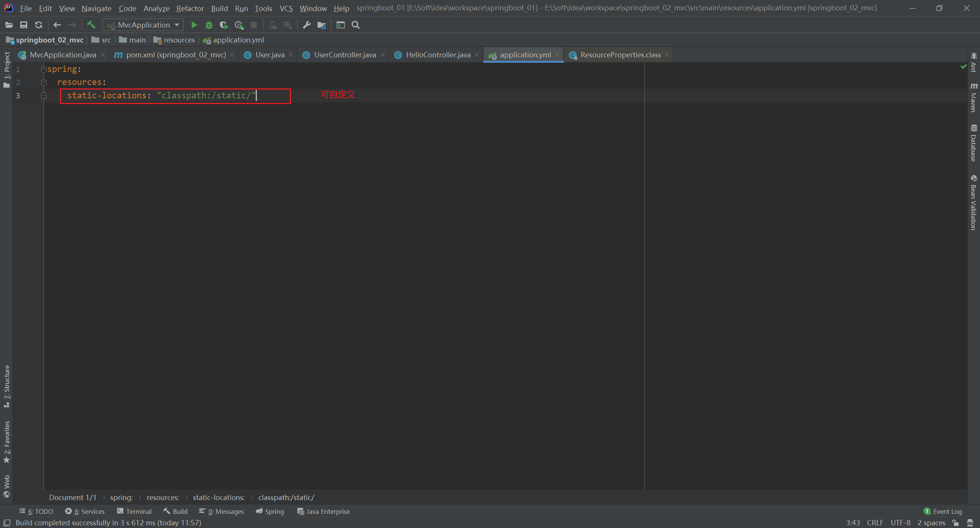Viewport: 980px width, 528px height.
Task: Toggle the Bean Validation tool window
Action: pyautogui.click(x=973, y=202)
